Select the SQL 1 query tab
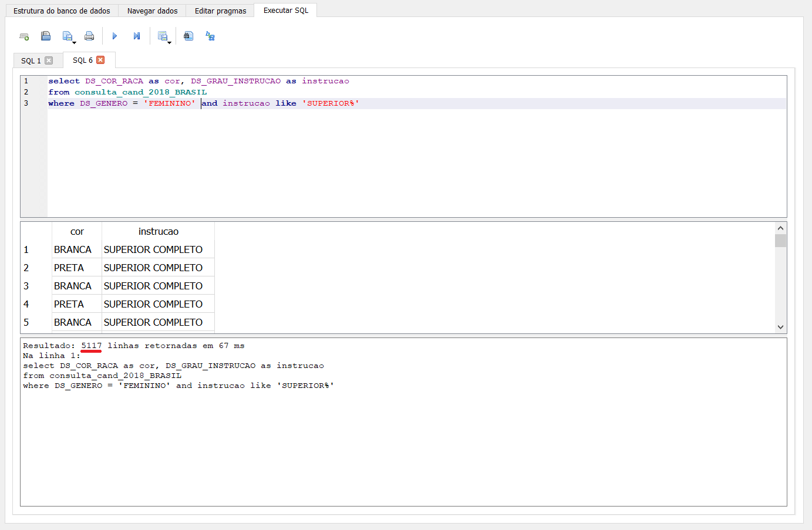 pos(31,61)
